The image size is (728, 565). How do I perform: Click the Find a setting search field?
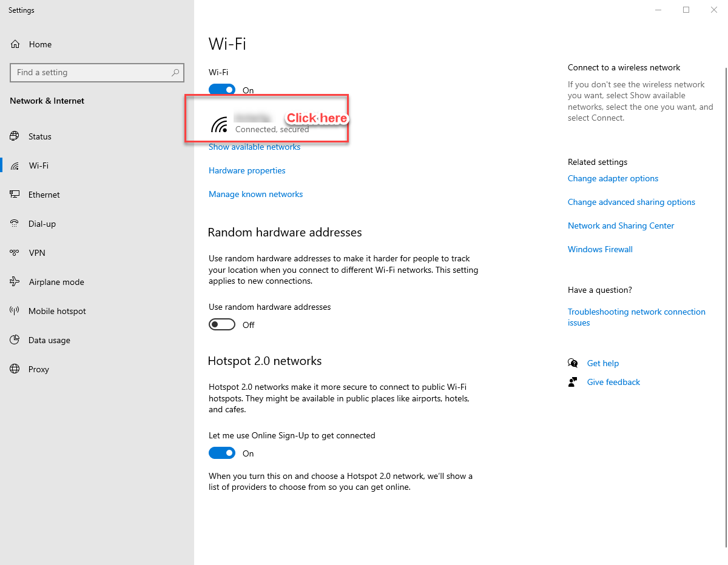96,73
